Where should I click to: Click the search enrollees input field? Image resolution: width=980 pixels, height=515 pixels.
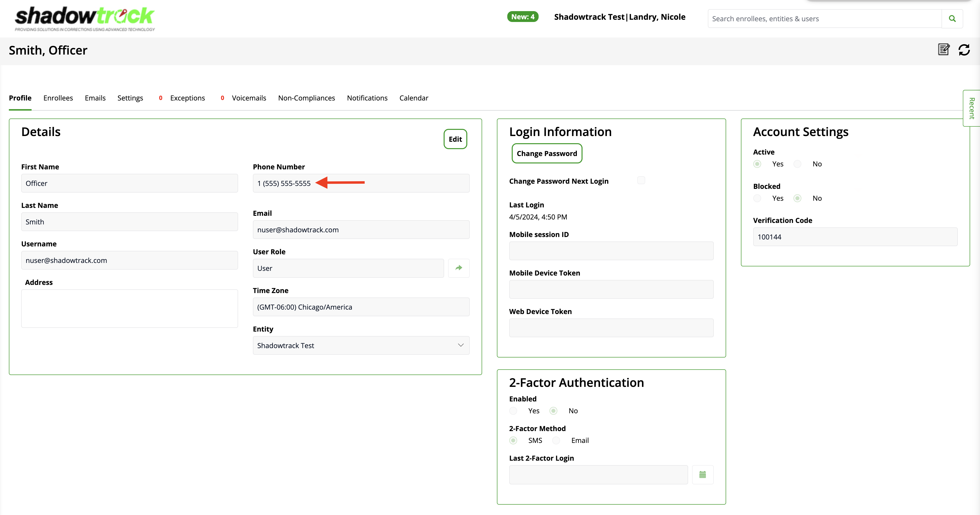[824, 19]
